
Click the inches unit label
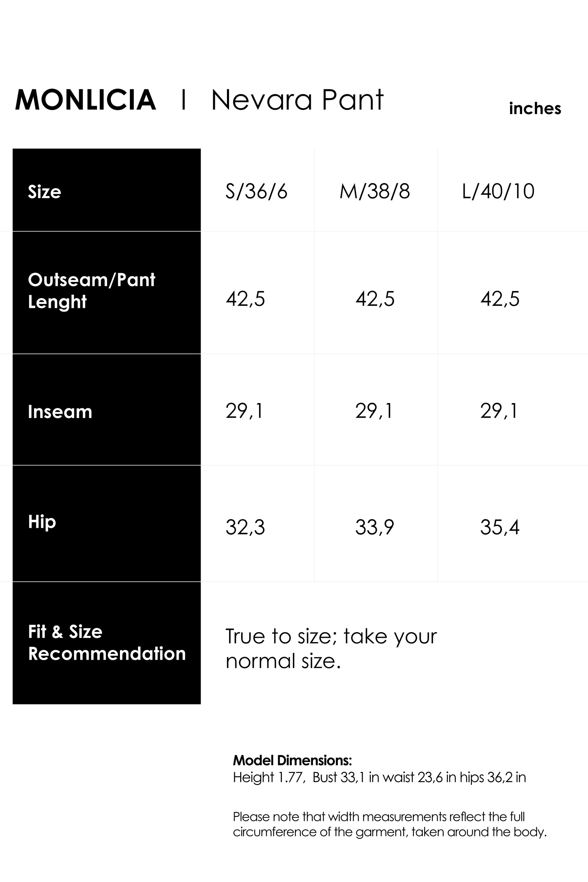point(535,109)
